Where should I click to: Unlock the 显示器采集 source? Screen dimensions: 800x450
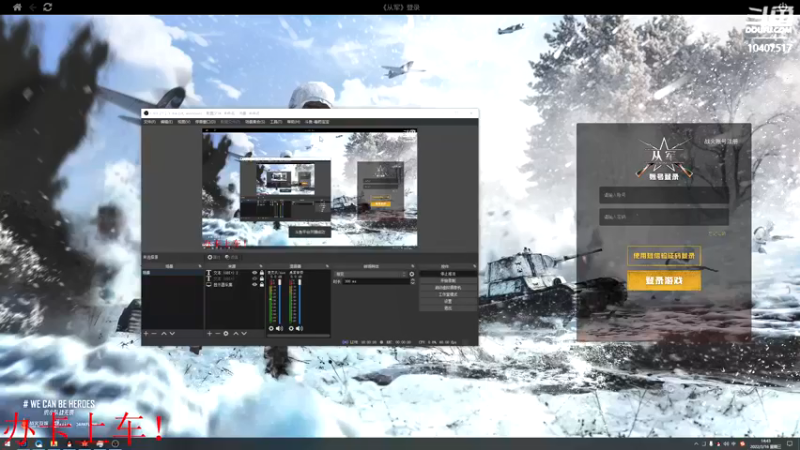pos(262,284)
